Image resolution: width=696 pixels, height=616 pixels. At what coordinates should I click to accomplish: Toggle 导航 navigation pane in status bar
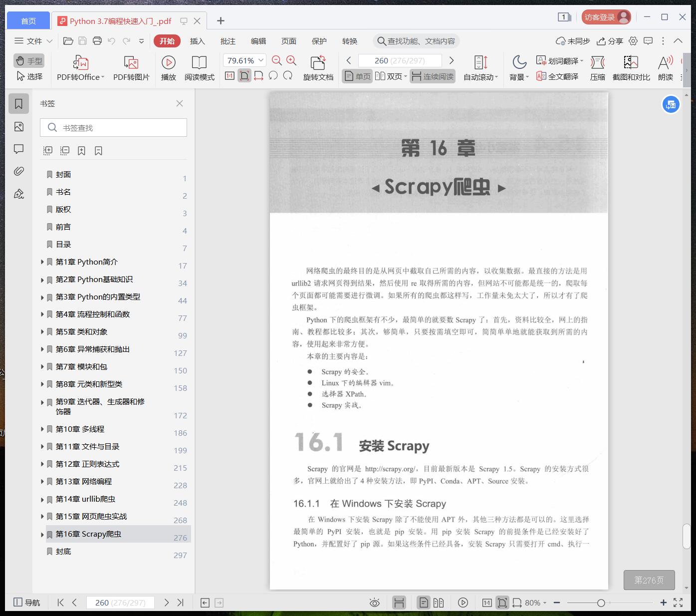tap(27, 603)
